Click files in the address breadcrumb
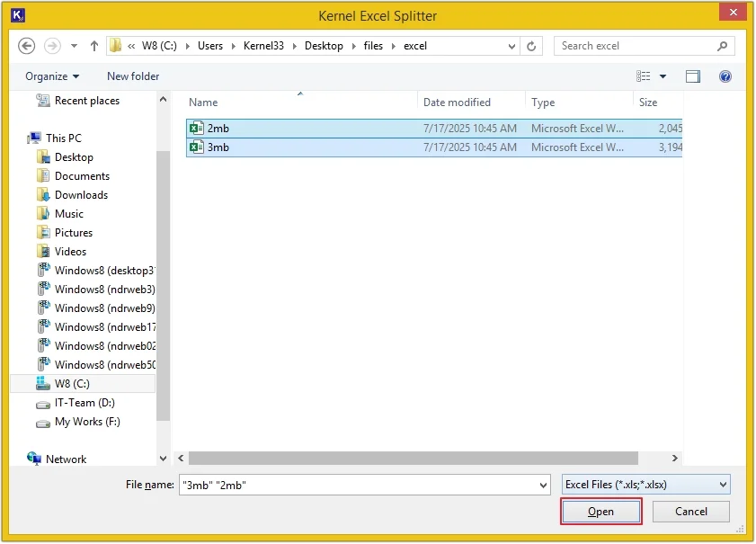The height and width of the screenshot is (544, 756). pos(373,46)
